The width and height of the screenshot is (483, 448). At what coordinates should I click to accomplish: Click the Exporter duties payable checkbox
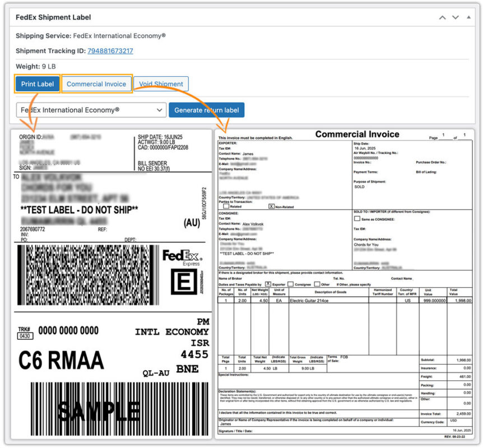(x=268, y=284)
